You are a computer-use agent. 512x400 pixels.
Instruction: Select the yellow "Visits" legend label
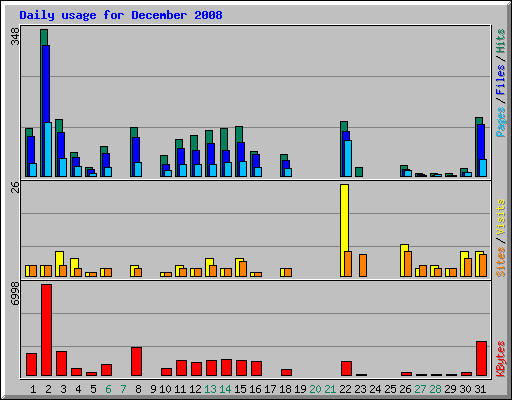point(501,217)
